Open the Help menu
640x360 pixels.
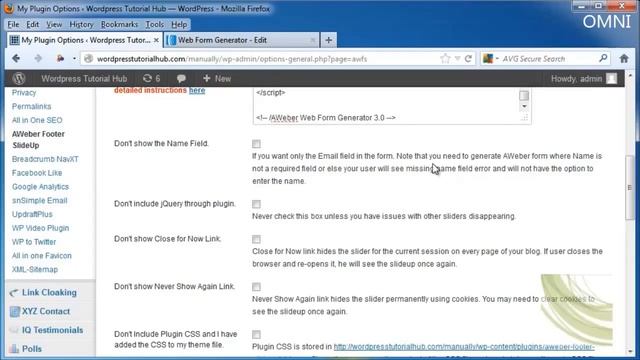coord(179,24)
